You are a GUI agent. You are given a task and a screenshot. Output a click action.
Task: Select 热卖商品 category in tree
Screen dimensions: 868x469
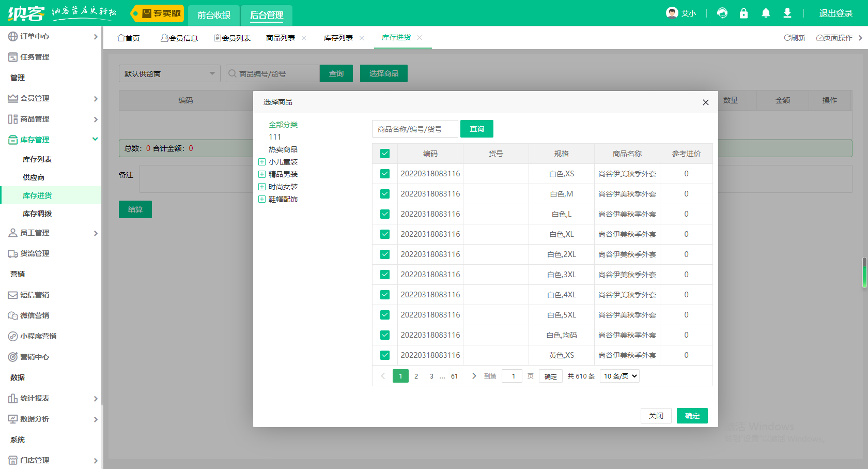[x=283, y=149]
